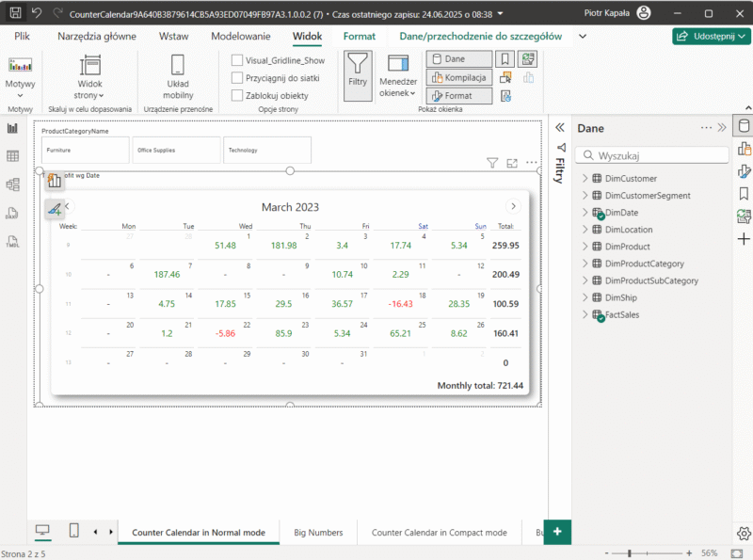
Task: Expand the DimCustomer table
Action: (x=585, y=179)
